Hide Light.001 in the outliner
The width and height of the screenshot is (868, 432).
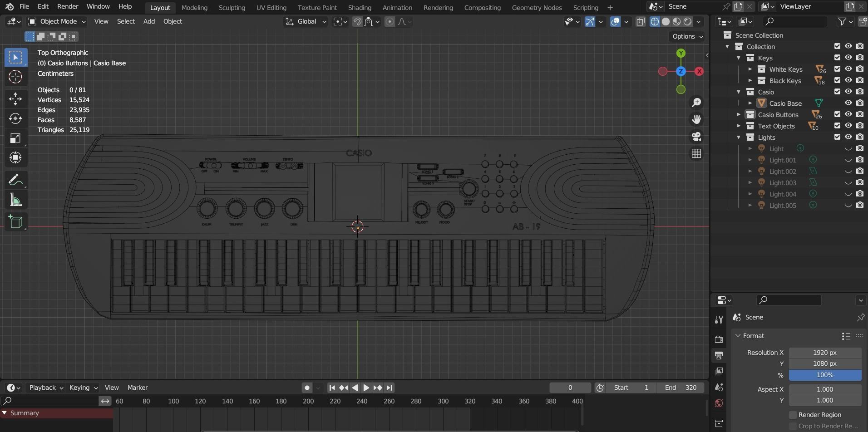tap(848, 160)
